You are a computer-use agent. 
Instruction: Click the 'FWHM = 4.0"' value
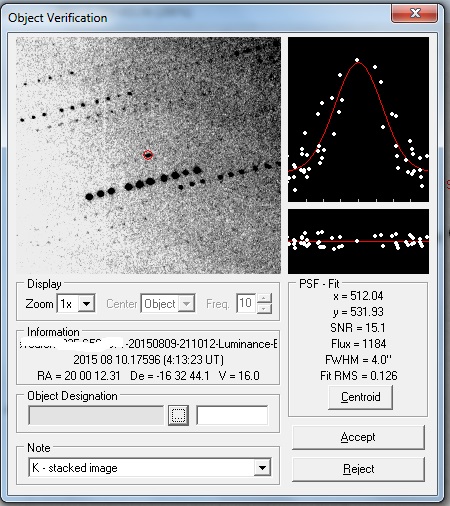coord(358,360)
